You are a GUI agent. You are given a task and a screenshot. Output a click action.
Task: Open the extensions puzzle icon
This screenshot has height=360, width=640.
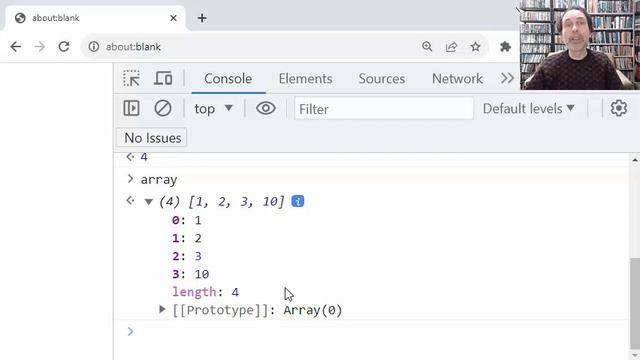tap(505, 47)
